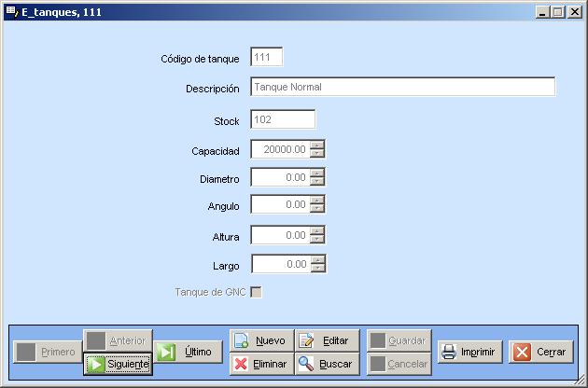Increase Altura with the up arrow
This screenshot has width=588, height=388.
[x=317, y=231]
